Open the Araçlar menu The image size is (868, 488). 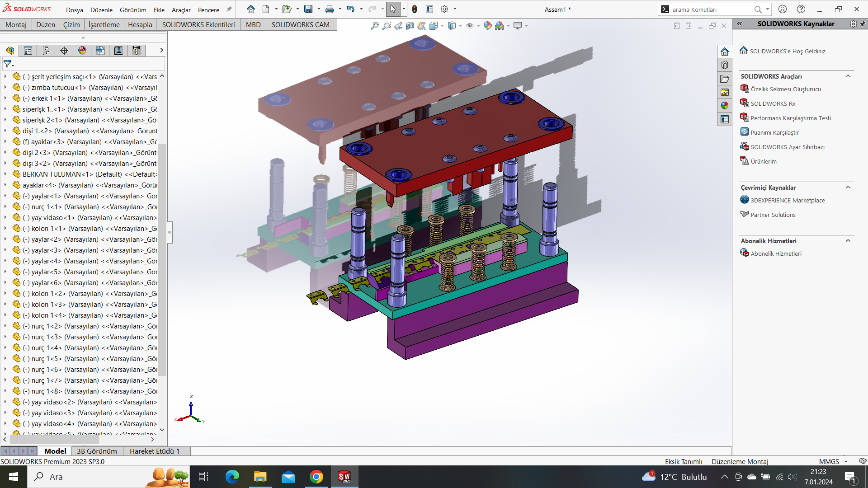(x=181, y=9)
